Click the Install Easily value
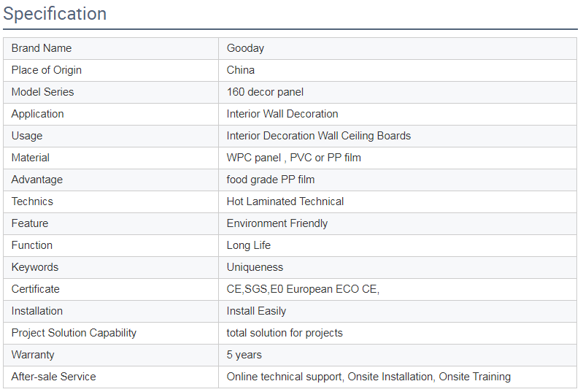Image resolution: width=583 pixels, height=392 pixels. point(256,311)
